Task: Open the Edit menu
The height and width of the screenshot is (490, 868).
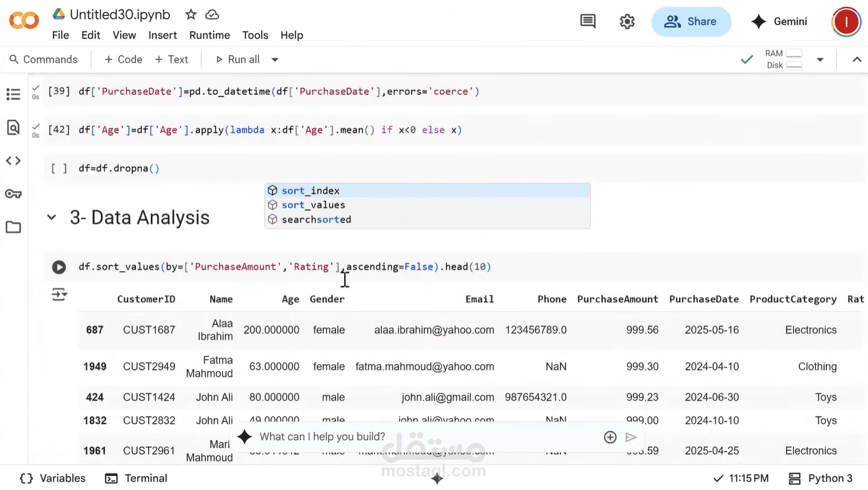Action: [x=90, y=36]
